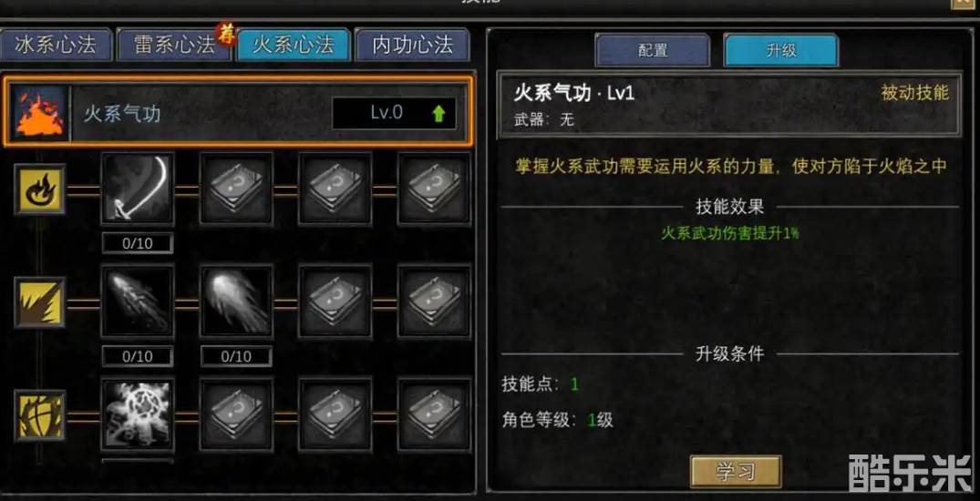Select the 火系气功 skill row
This screenshot has width=980, height=501.
pyautogui.click(x=236, y=112)
